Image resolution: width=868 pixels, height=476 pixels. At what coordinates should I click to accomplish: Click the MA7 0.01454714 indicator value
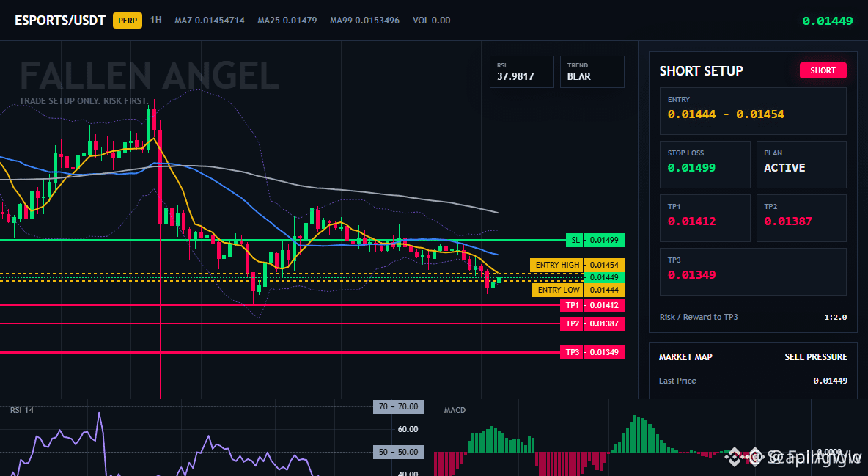pos(209,21)
